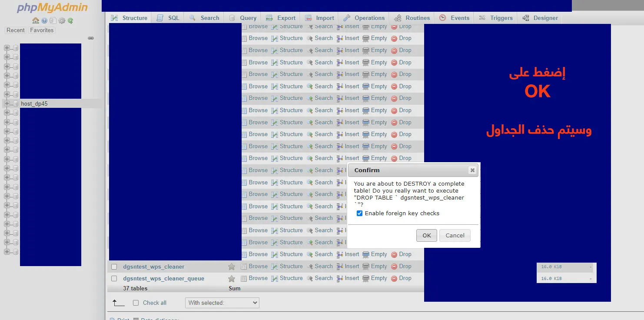The width and height of the screenshot is (644, 320).
Task: Browse dgsntest_wps_cleaner_queue table
Action: coord(255,278)
